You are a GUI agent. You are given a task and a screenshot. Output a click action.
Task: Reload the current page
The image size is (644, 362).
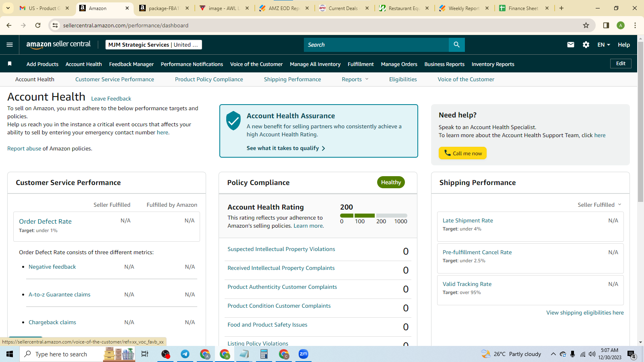[38, 25]
